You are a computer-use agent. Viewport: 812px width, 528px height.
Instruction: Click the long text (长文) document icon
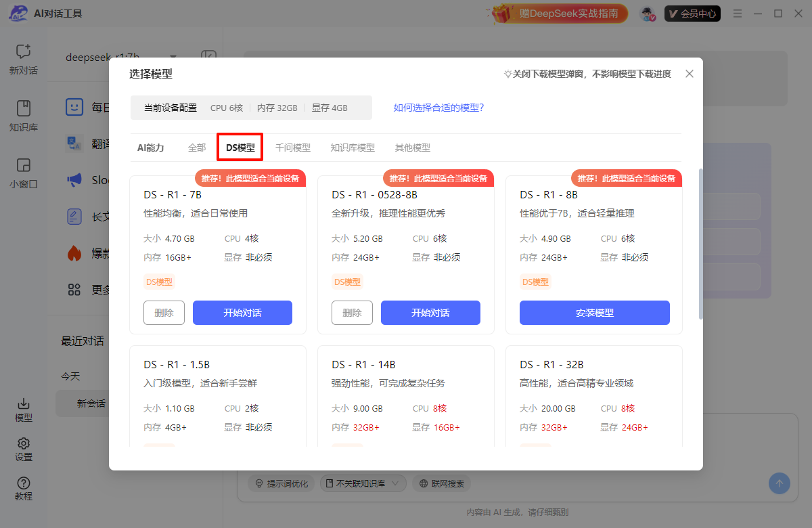pyautogui.click(x=74, y=217)
